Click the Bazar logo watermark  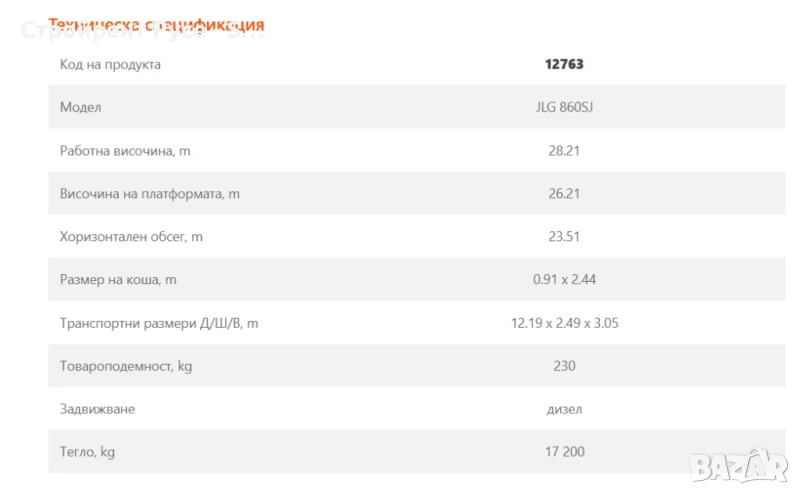(742, 465)
